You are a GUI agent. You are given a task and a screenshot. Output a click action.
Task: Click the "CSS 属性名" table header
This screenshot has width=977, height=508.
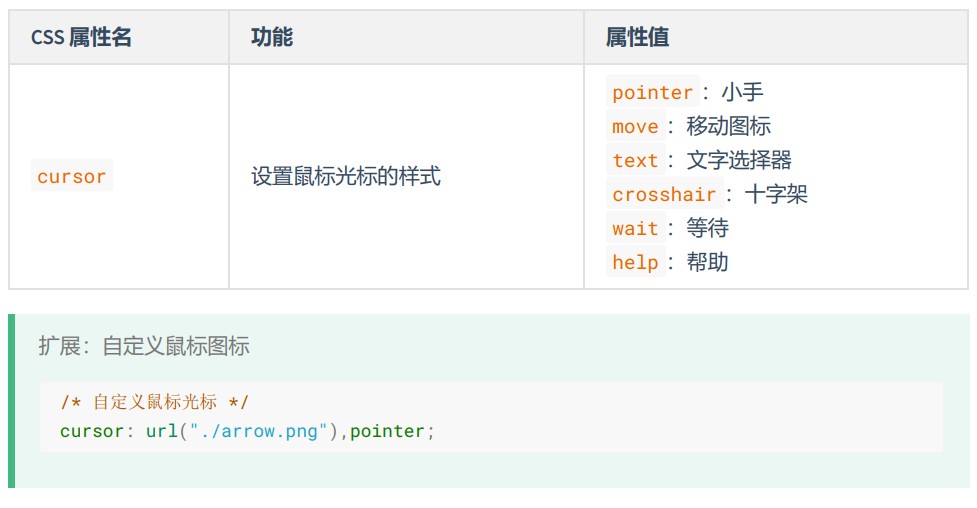pos(82,38)
